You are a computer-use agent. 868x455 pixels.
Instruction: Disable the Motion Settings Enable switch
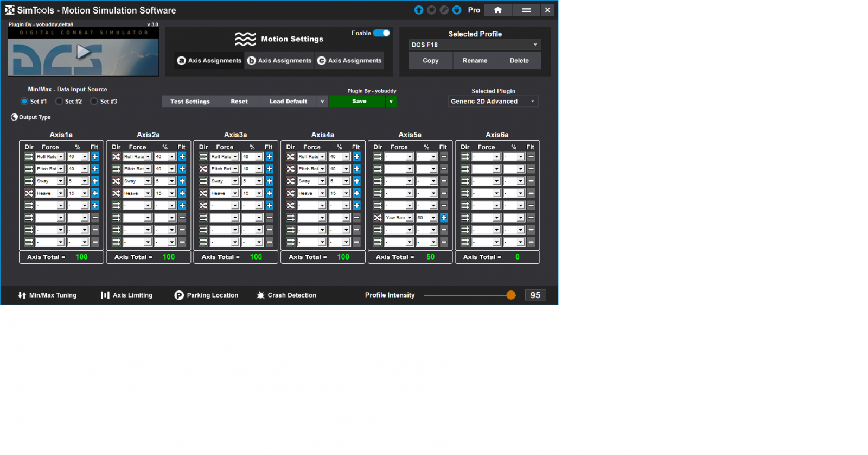tap(382, 33)
